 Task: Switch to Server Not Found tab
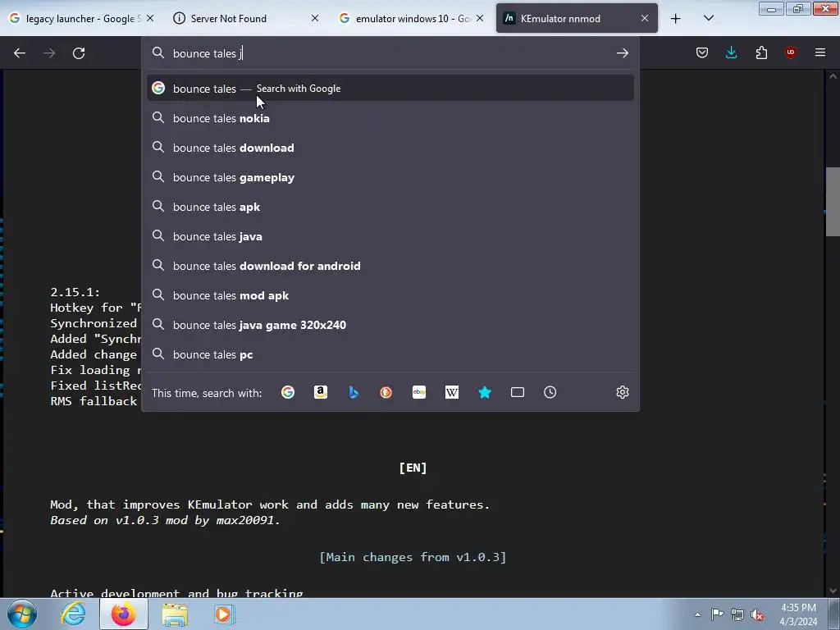[246, 19]
